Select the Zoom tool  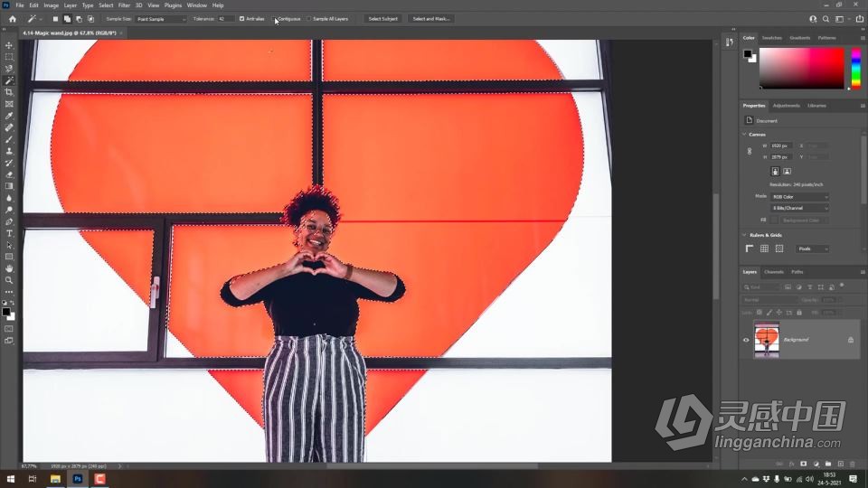point(9,280)
